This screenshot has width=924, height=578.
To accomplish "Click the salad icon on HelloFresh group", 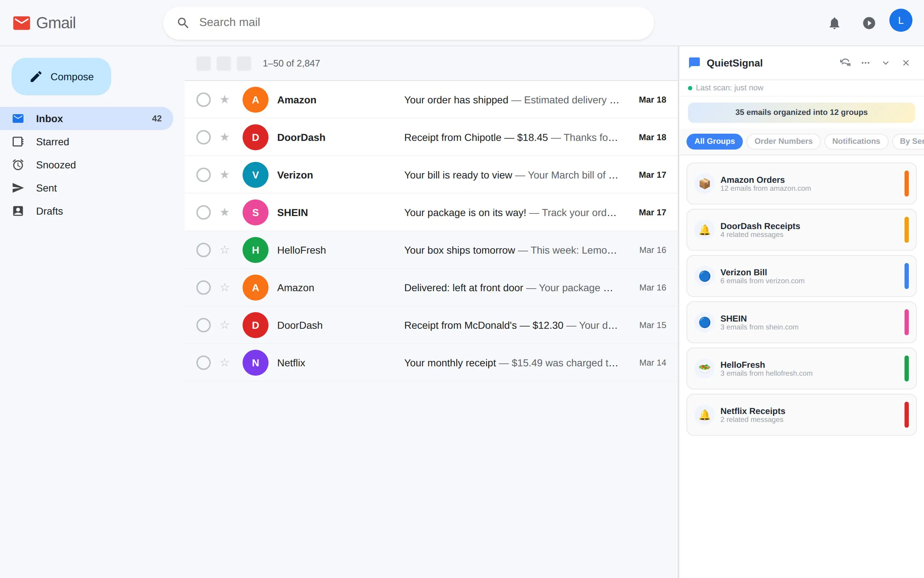I will click(705, 368).
